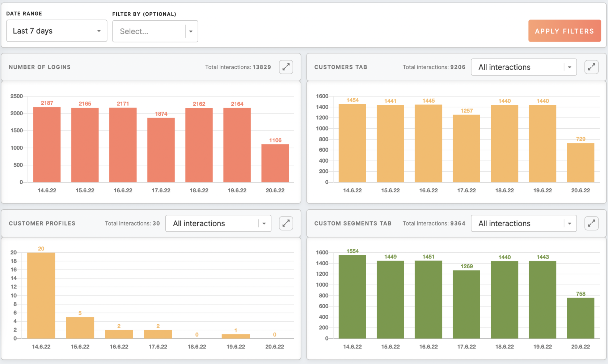Open Customer Profiles All interactions dropdown

click(218, 223)
